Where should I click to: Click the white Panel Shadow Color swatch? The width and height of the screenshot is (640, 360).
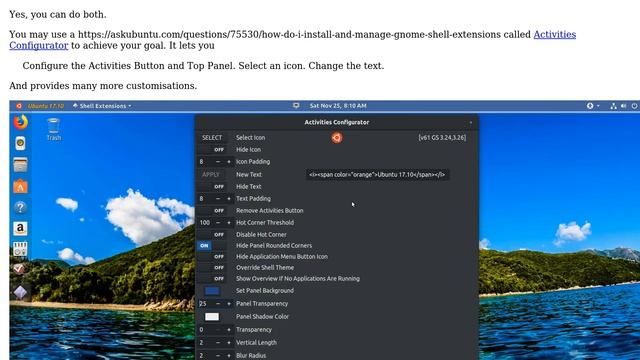coord(212,317)
